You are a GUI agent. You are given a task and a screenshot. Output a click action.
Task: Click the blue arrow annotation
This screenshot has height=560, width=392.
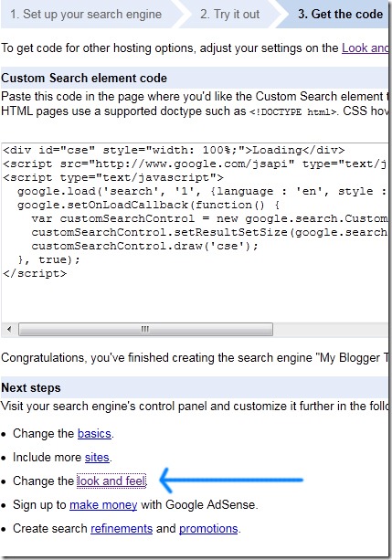[231, 480]
